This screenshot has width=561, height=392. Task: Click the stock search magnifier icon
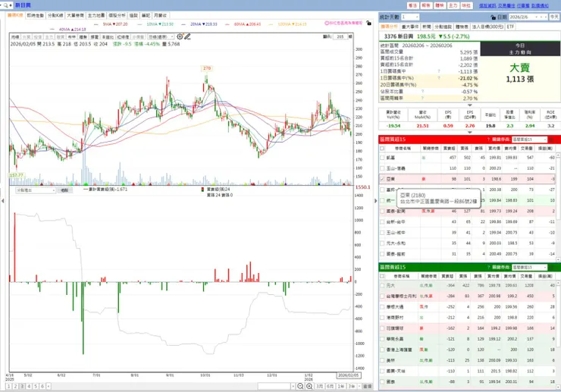[x=6, y=5]
